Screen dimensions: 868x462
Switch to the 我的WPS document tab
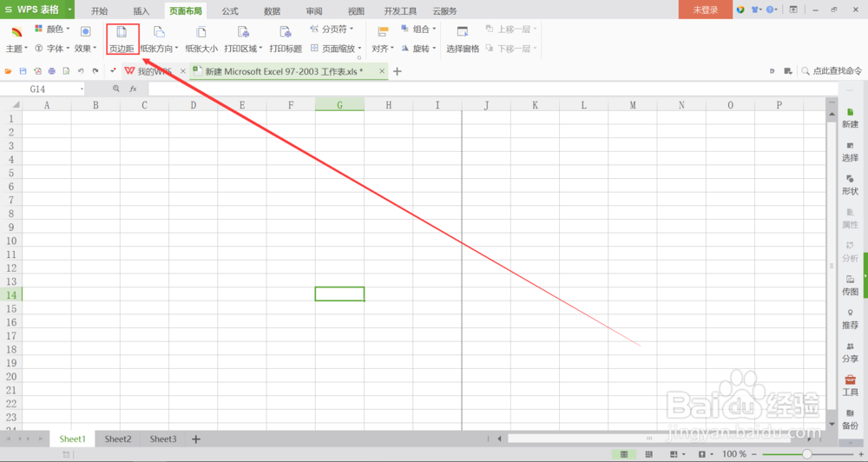coord(154,71)
